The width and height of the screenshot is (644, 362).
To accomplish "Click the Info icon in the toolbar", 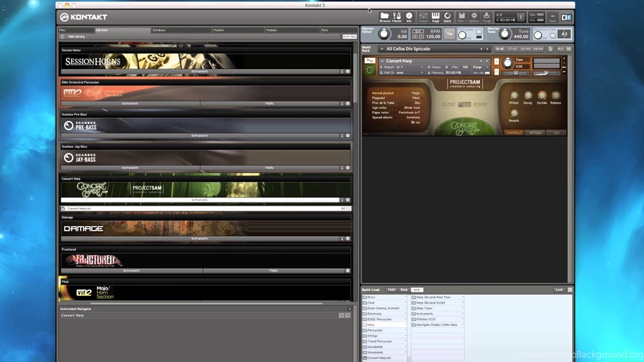I will (408, 17).
